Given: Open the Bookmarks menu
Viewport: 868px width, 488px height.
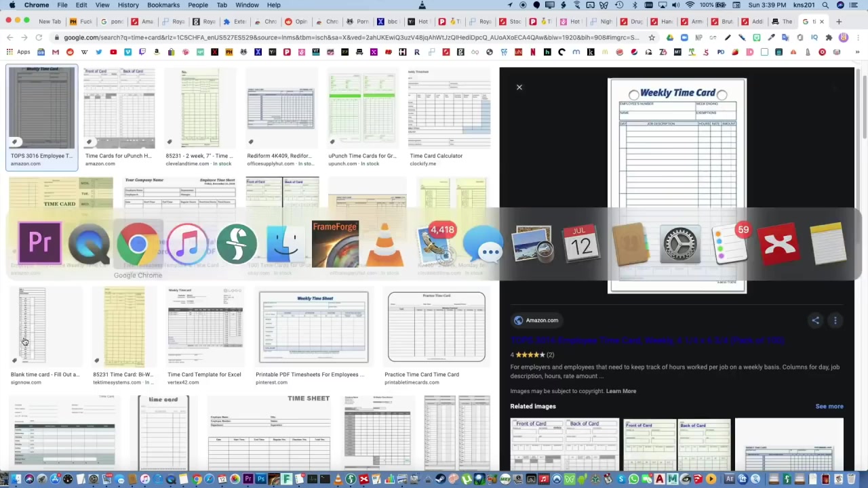Looking at the screenshot, I should (x=163, y=5).
